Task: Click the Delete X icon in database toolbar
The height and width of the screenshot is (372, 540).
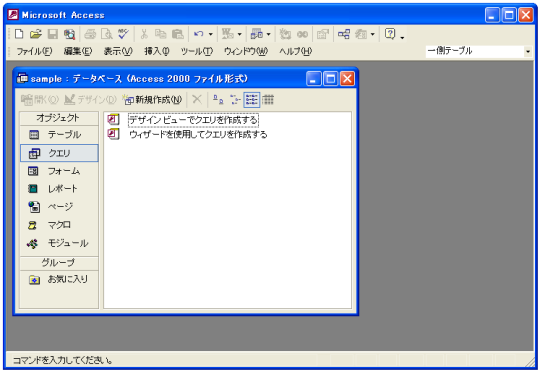Action: 197,100
